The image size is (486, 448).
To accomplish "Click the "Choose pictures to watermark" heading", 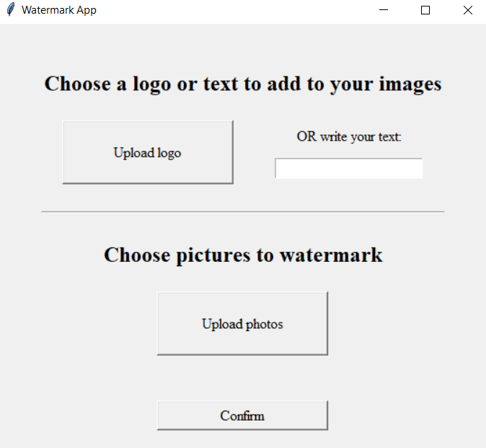I will (243, 255).
